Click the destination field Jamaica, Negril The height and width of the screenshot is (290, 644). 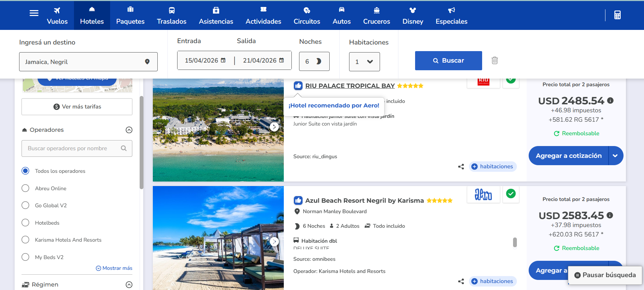tap(88, 62)
